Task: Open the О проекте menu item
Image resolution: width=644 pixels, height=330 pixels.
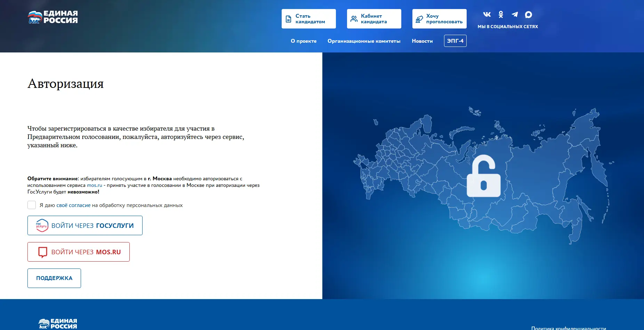Action: [x=304, y=41]
